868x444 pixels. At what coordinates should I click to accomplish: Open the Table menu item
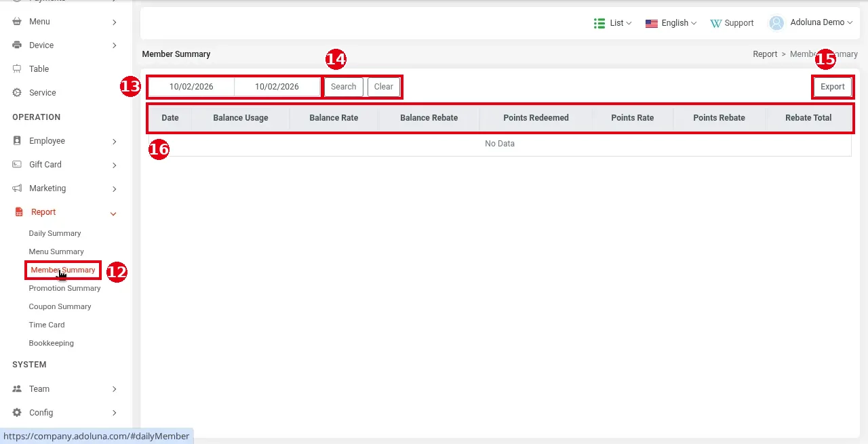click(39, 69)
